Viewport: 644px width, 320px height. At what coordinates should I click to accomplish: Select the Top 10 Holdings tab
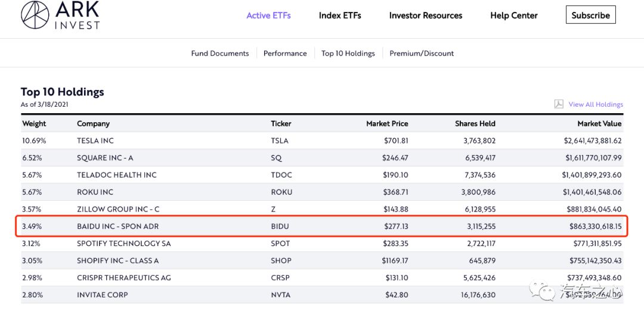click(x=348, y=54)
